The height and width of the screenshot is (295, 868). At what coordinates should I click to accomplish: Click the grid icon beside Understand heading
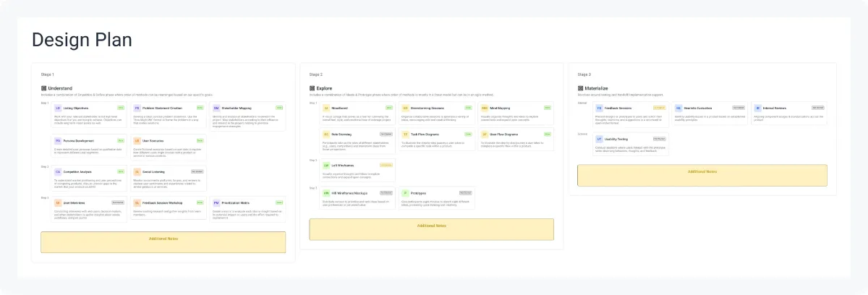(x=43, y=88)
